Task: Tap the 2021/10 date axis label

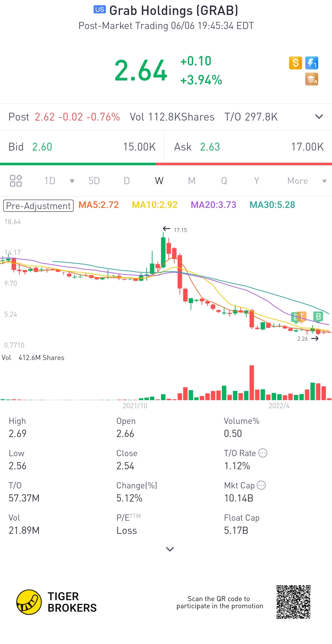Action: (x=135, y=405)
